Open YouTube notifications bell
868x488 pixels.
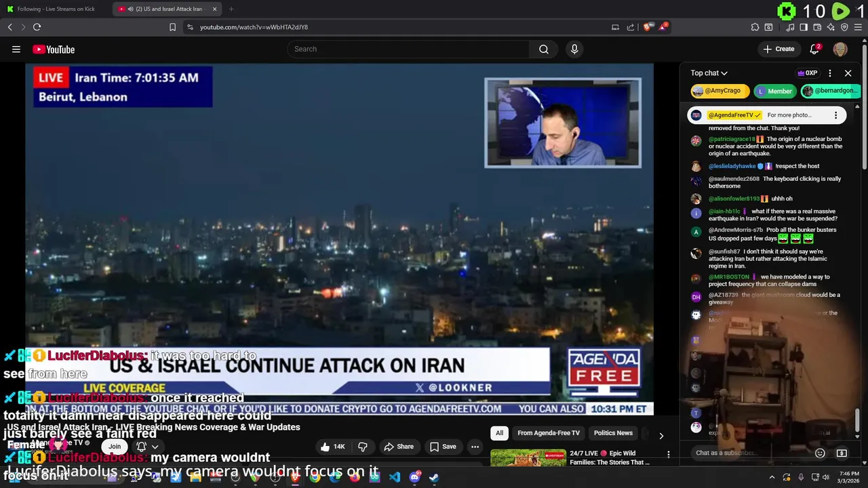[815, 49]
